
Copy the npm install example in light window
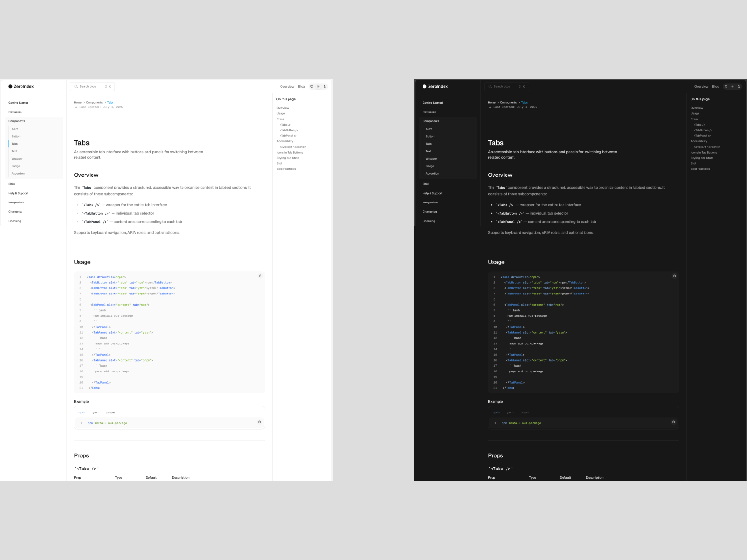coord(260,422)
